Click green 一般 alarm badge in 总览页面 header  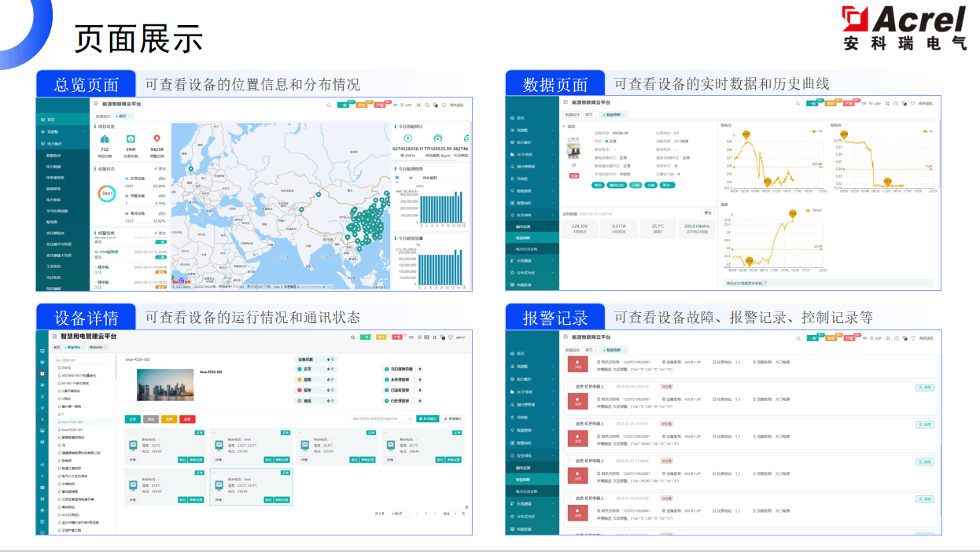[343, 105]
